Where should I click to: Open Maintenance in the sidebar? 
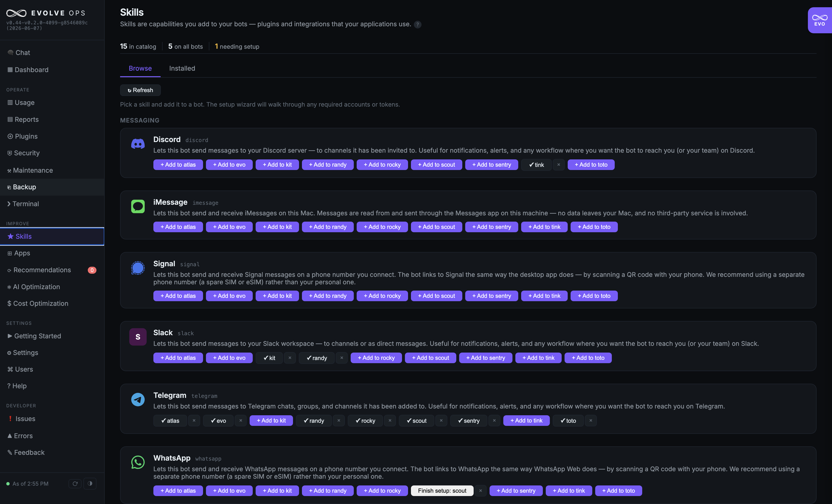pos(52,170)
